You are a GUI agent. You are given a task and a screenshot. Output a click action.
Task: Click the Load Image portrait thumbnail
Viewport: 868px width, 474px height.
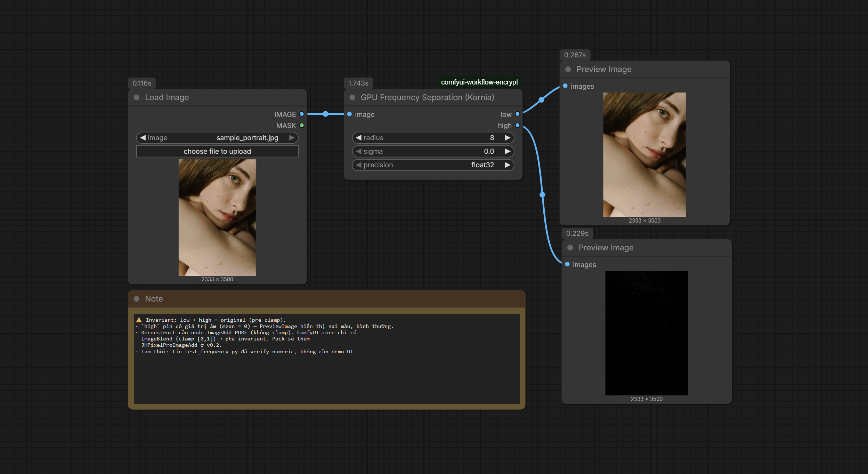(x=217, y=217)
